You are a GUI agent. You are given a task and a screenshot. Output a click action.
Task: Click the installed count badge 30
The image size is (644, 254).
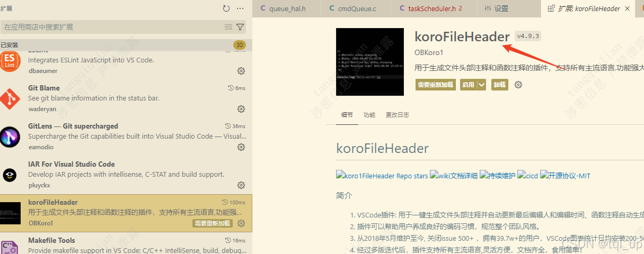click(240, 45)
